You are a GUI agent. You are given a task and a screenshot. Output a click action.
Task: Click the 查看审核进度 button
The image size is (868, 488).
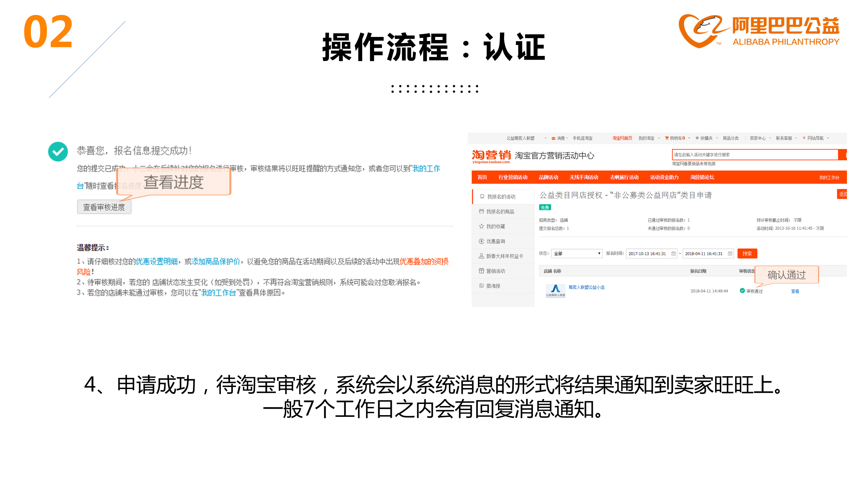tap(104, 207)
